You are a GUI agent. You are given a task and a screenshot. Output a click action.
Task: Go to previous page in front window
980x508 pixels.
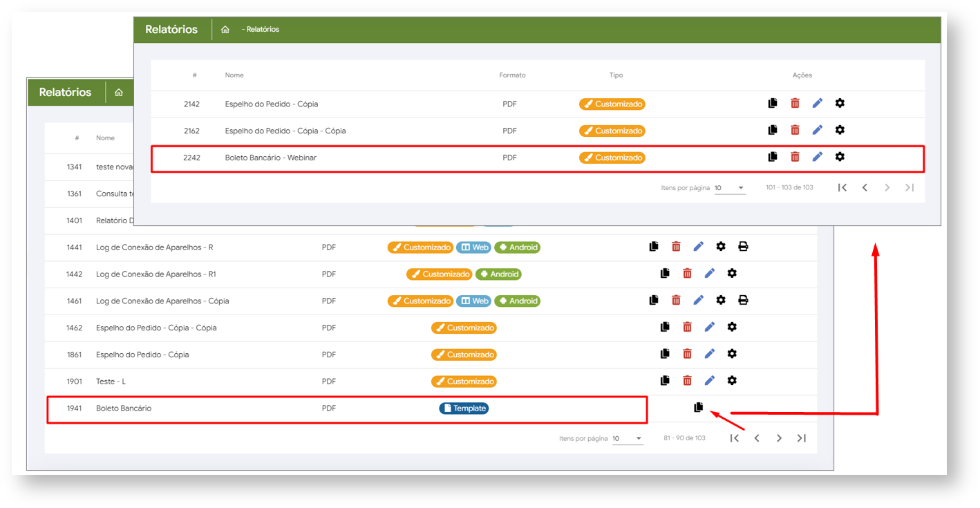point(865,187)
